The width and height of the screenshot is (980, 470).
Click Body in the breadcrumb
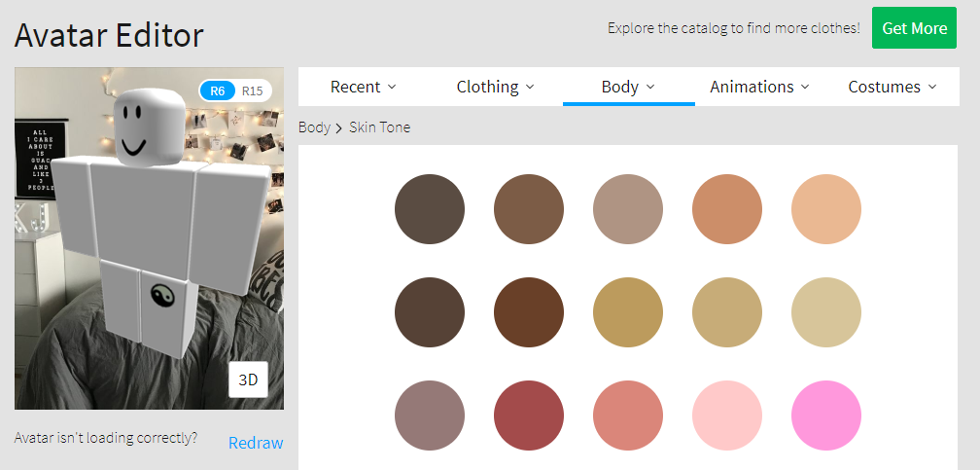(314, 127)
